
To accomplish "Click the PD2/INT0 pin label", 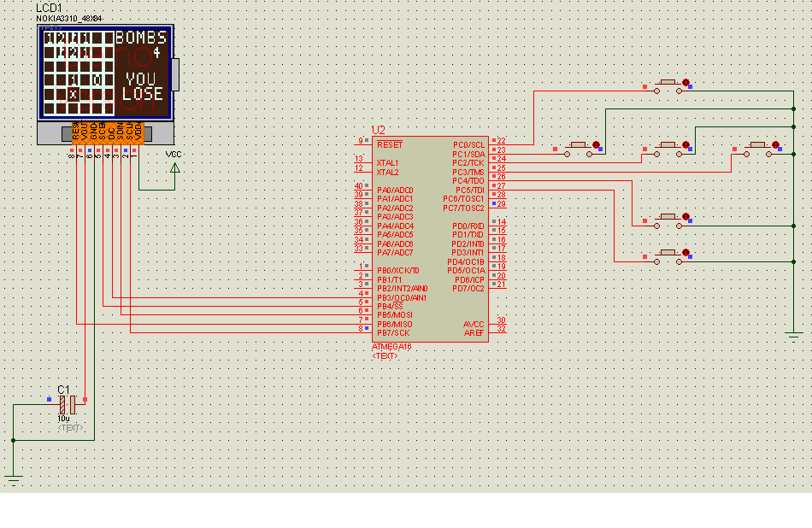I will click(x=468, y=243).
